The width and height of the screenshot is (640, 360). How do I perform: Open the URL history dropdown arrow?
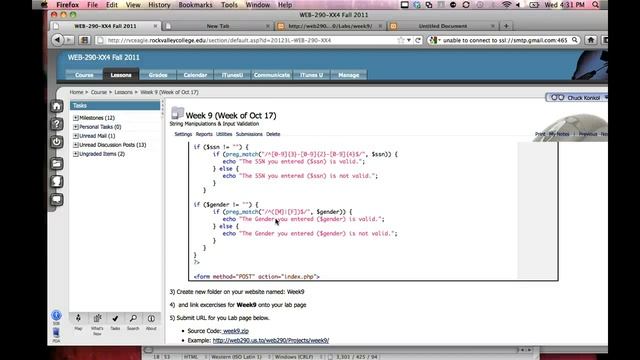[409, 40]
